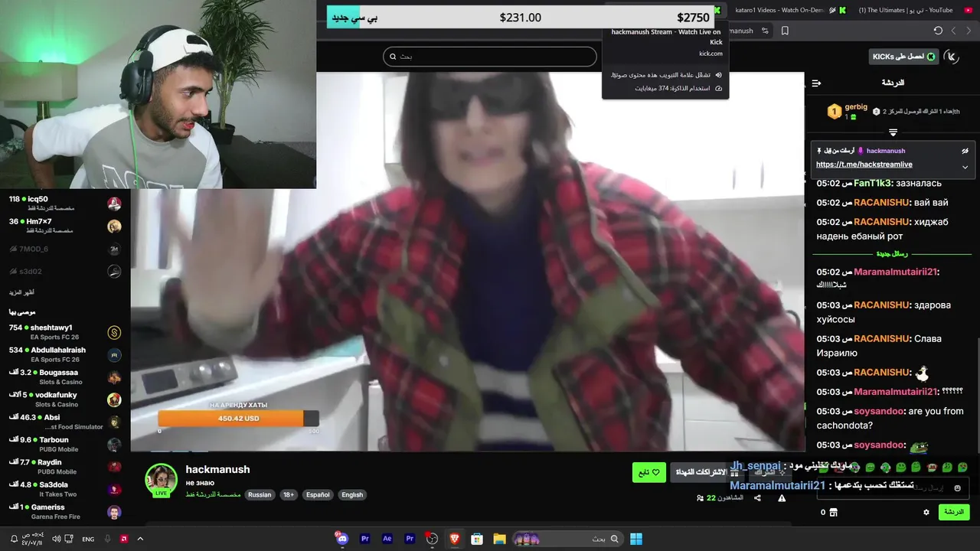Screen dimensions: 980x551
Task: Open Hm7×7 followed channel
Action: click(65, 226)
